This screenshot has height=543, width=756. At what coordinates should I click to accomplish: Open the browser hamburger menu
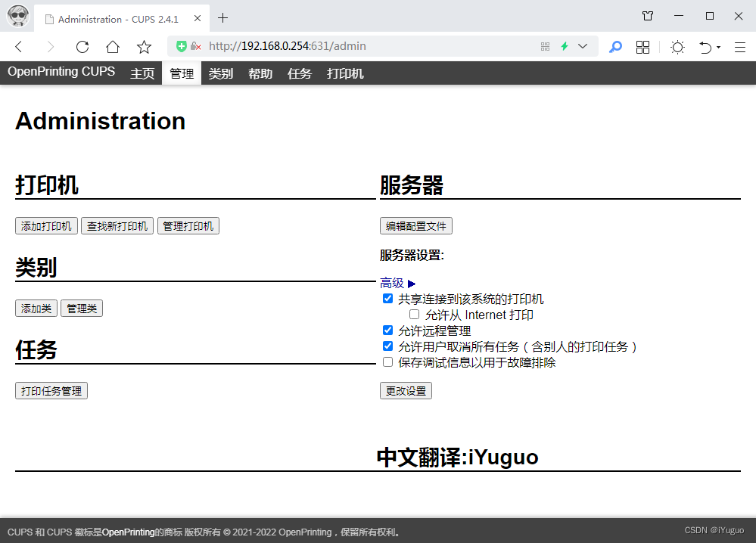pos(740,47)
